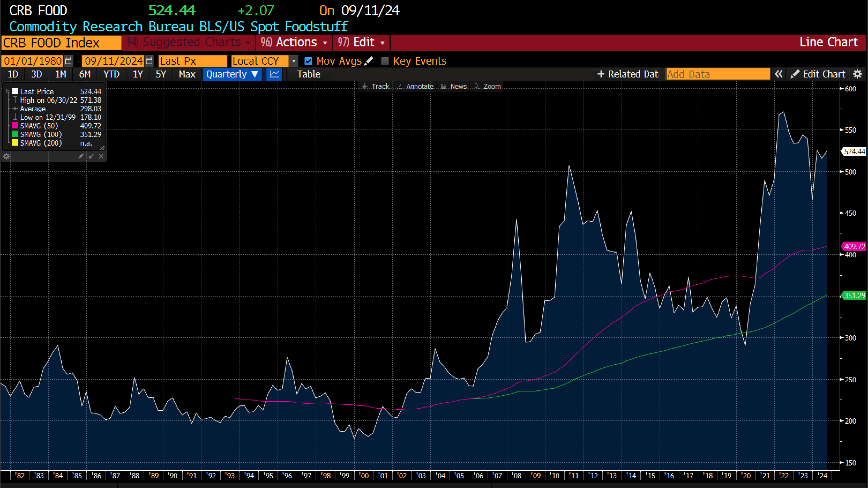
Task: Open the start date calendar picker
Action: (x=68, y=61)
